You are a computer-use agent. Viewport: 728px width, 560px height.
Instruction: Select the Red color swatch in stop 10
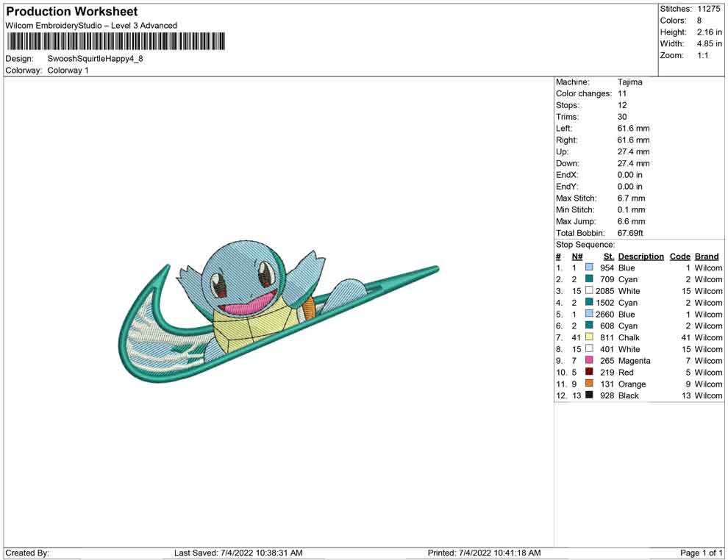coord(589,372)
